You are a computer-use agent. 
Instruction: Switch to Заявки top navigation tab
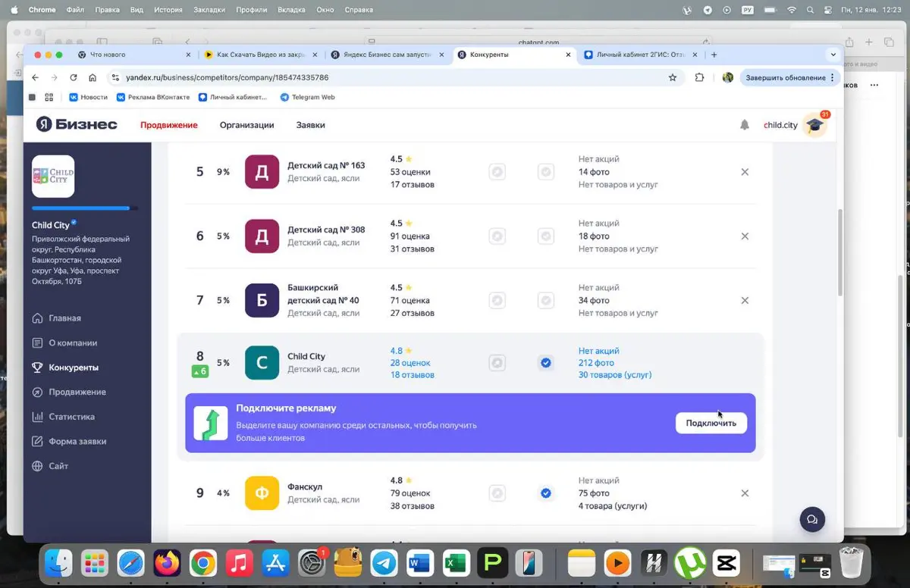click(310, 125)
